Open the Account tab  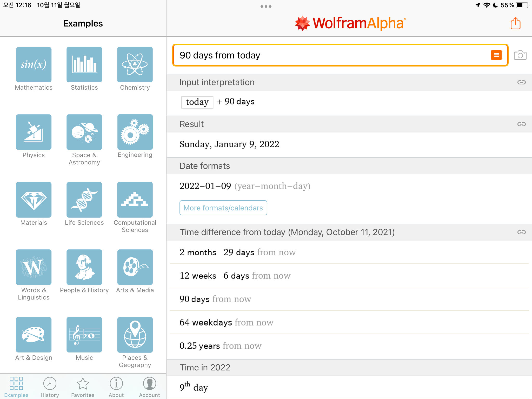tap(149, 387)
